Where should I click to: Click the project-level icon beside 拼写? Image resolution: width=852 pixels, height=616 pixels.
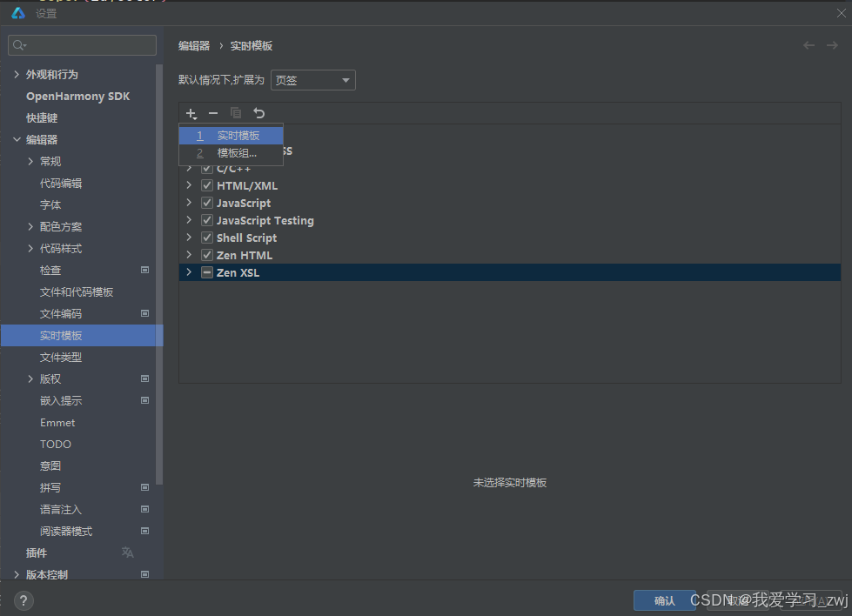pyautogui.click(x=145, y=487)
